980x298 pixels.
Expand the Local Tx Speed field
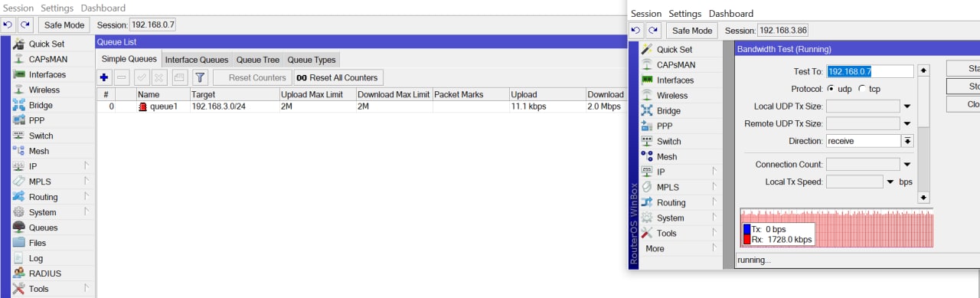click(890, 182)
